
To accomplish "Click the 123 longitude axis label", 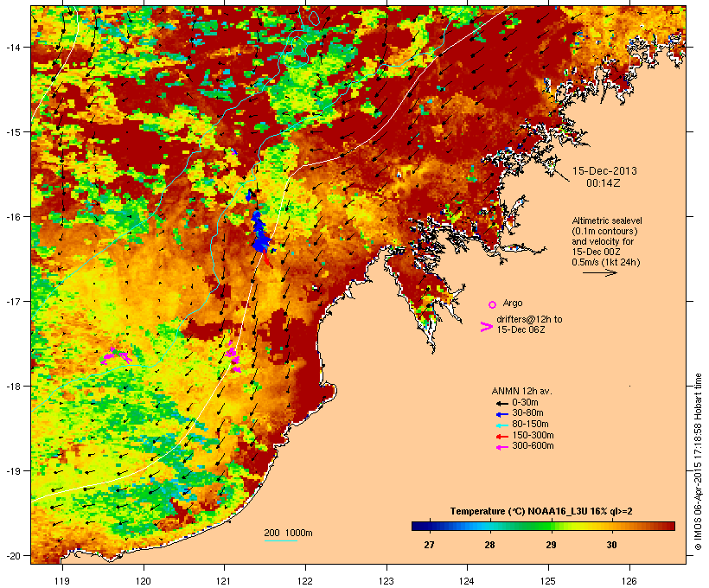I will click(x=386, y=581).
